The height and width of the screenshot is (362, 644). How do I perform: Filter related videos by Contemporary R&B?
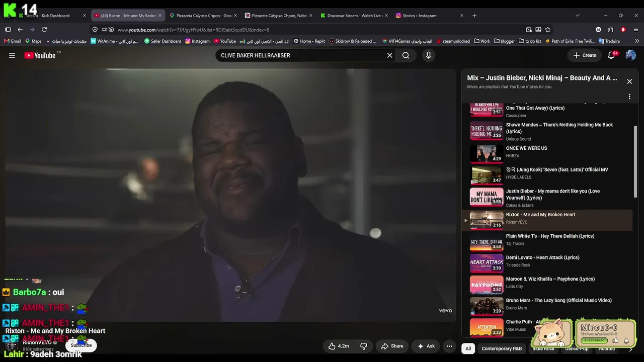pos(502,348)
